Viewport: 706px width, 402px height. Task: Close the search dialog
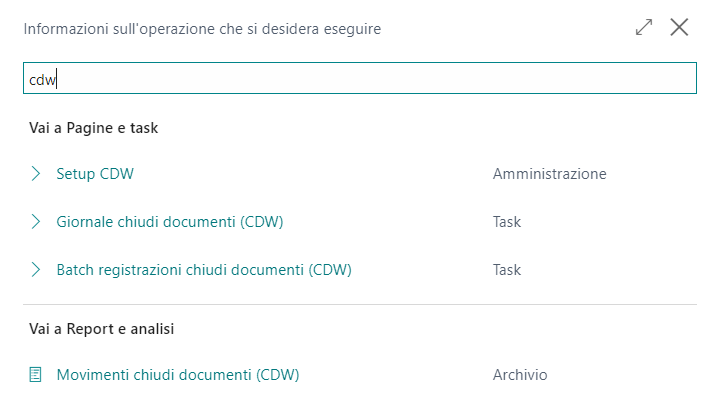tap(680, 28)
